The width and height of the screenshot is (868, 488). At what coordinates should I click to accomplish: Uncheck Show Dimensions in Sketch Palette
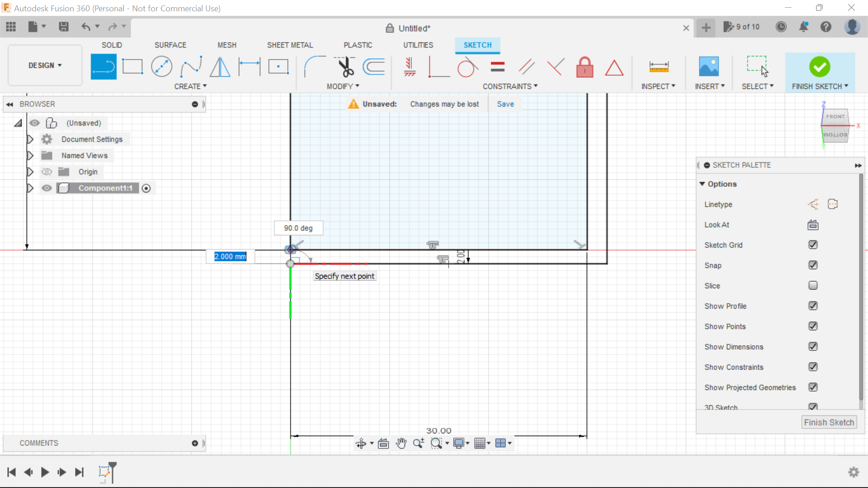[x=813, y=347]
